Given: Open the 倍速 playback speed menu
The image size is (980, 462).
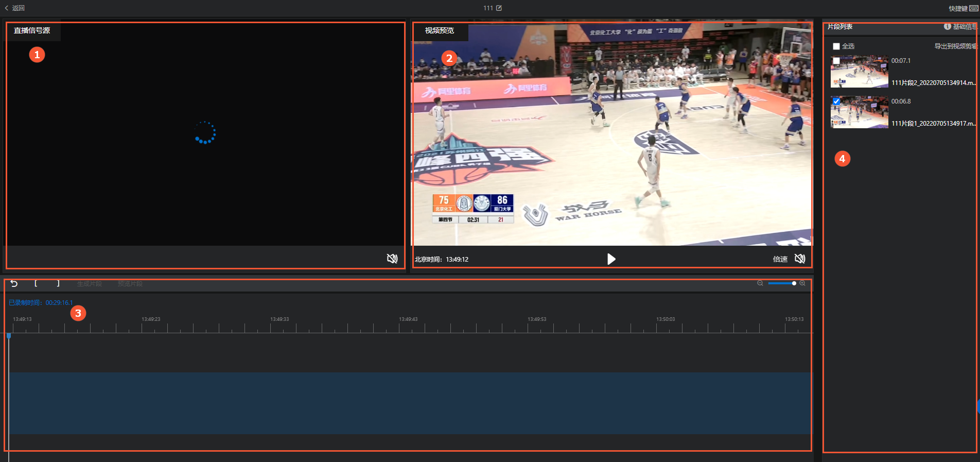Looking at the screenshot, I should coord(780,259).
